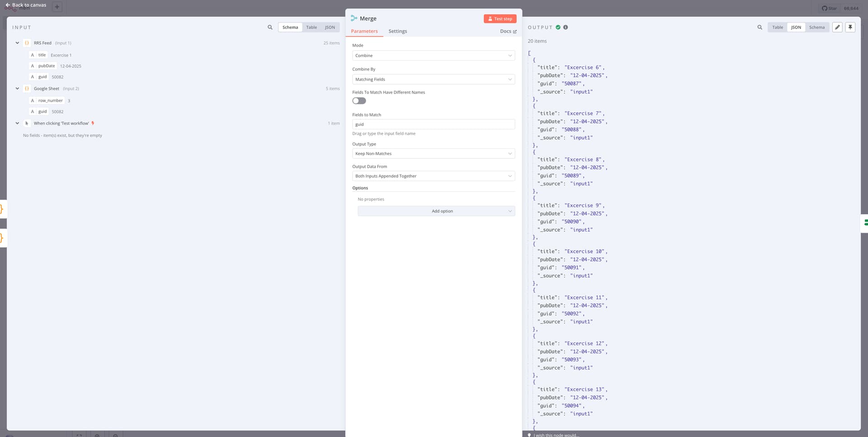Select JSON view in the output panel
This screenshot has width=868, height=437.
[x=796, y=27]
